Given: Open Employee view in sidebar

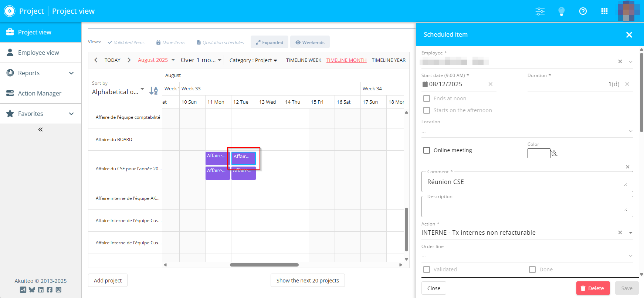Looking at the screenshot, I should pos(38,53).
